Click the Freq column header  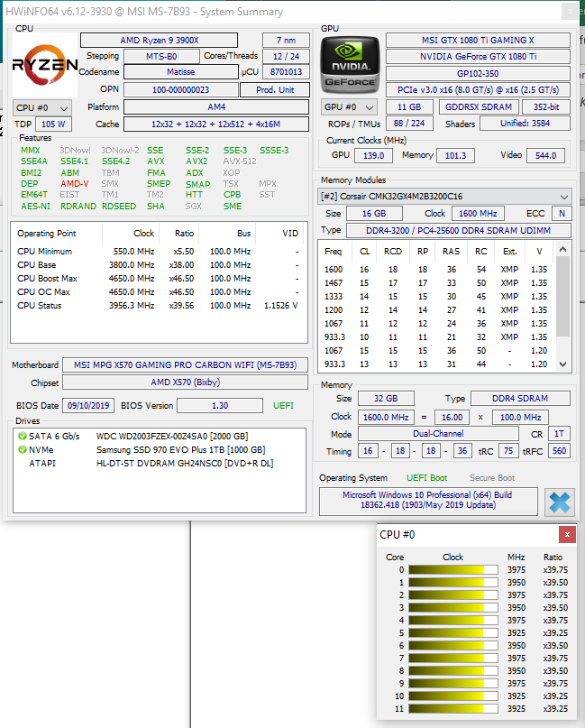point(334,251)
